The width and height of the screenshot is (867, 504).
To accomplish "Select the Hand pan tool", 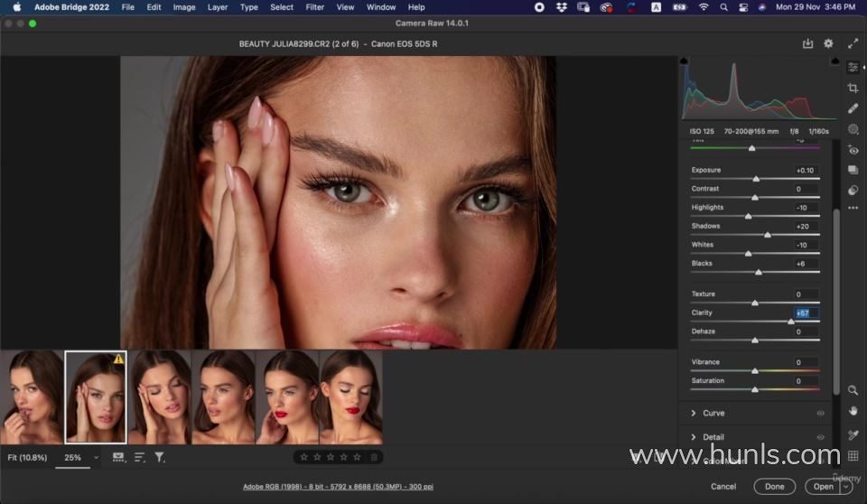I will 853,411.
